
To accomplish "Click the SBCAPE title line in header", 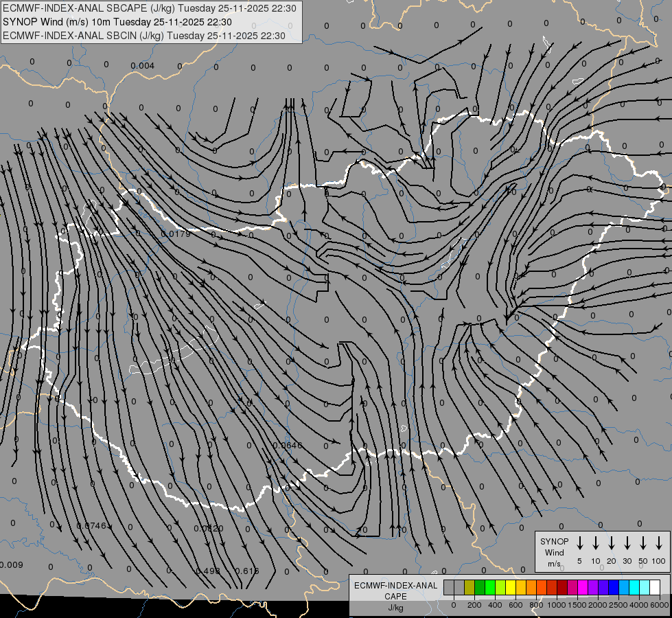I will (150, 8).
